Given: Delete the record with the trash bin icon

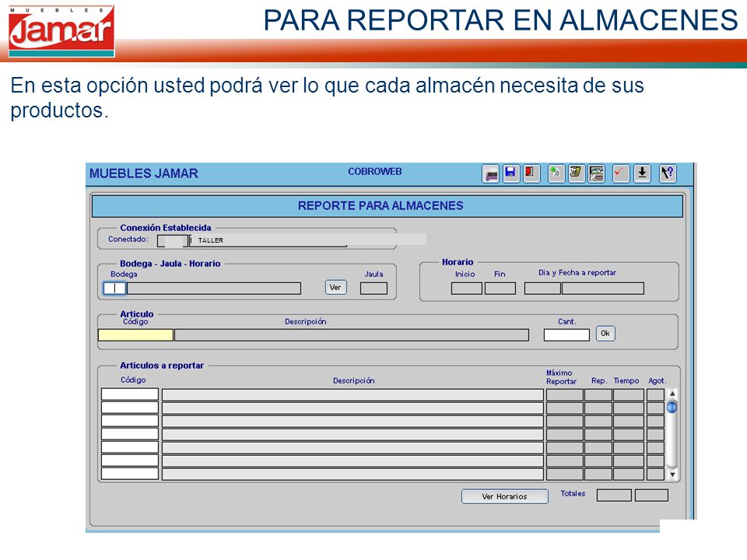Looking at the screenshot, I should coord(576,173).
